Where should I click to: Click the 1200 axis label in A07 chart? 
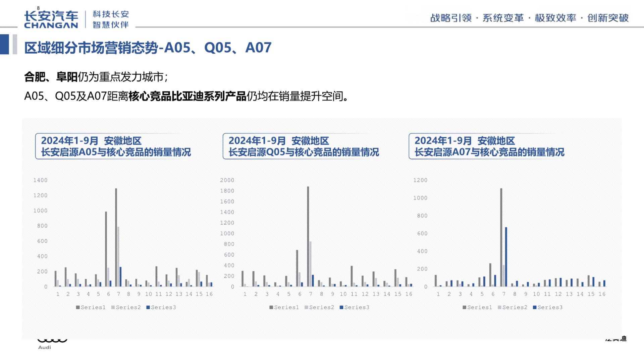pos(420,180)
